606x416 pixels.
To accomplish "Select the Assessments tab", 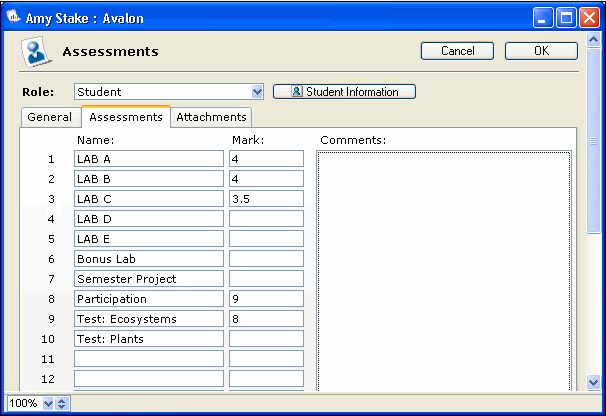I will point(126,117).
